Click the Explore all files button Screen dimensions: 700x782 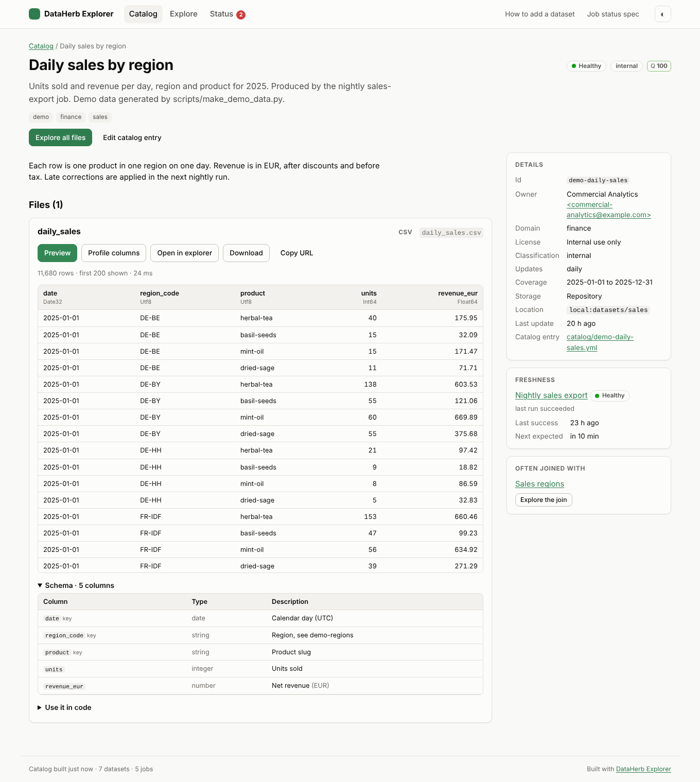pyautogui.click(x=60, y=137)
